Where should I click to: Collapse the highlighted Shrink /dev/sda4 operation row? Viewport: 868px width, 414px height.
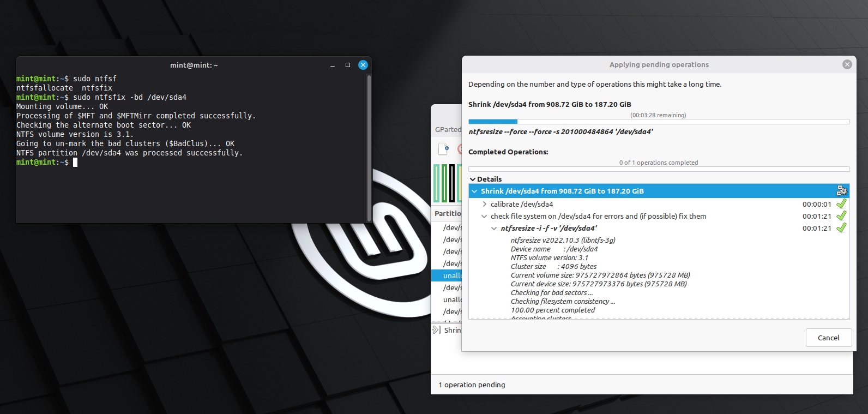pos(475,191)
